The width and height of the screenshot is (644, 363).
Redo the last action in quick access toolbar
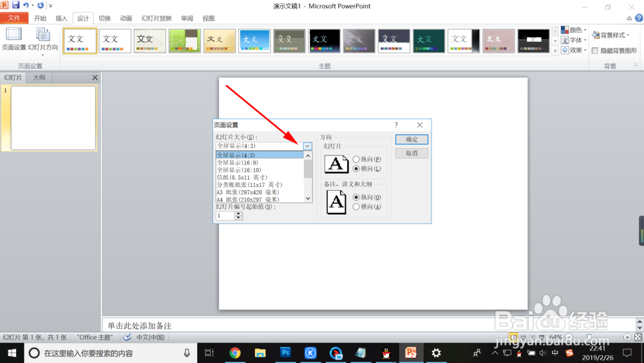point(40,5)
